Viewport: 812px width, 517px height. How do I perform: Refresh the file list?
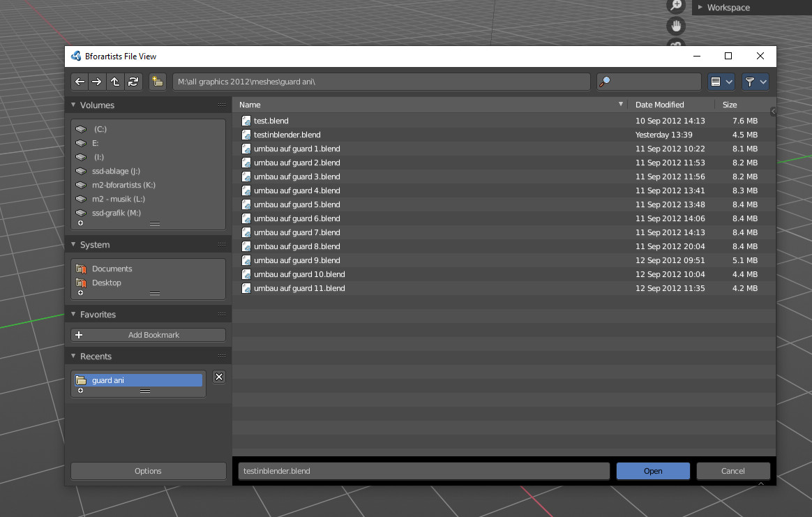pyautogui.click(x=133, y=82)
